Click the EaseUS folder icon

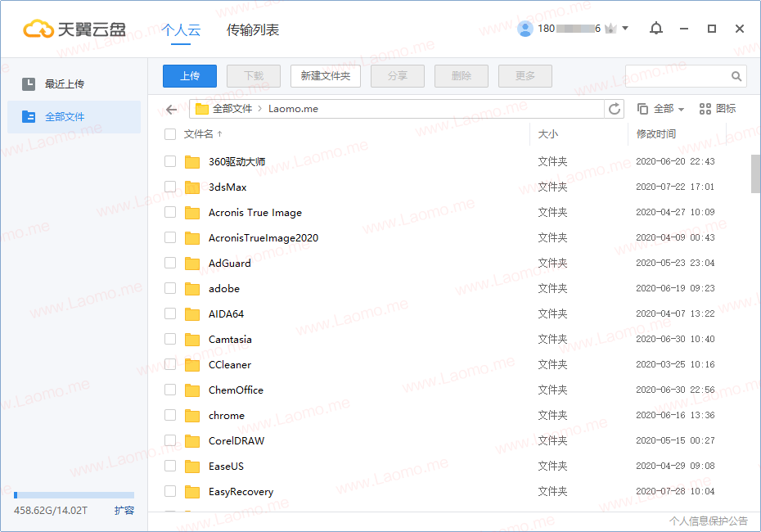tap(192, 467)
